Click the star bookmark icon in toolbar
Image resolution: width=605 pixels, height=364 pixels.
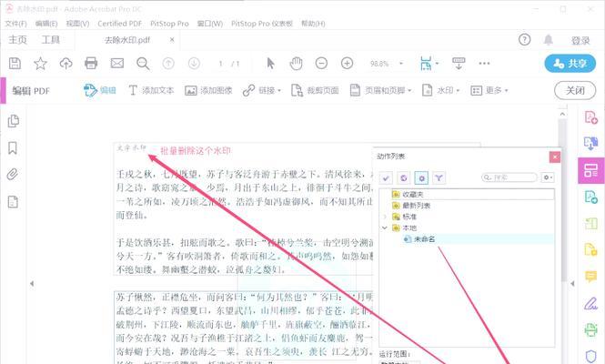[40, 63]
